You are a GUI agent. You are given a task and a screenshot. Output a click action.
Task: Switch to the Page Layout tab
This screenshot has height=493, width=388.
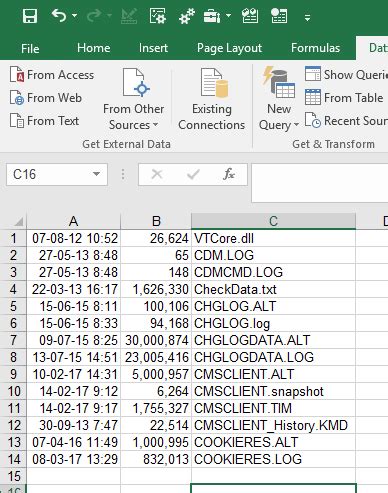coord(229,48)
